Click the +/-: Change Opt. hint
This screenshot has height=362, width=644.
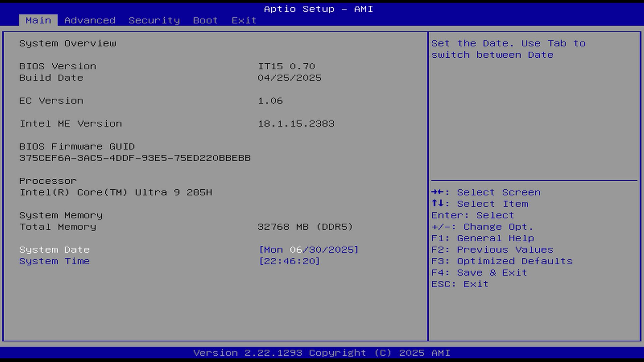point(482,227)
